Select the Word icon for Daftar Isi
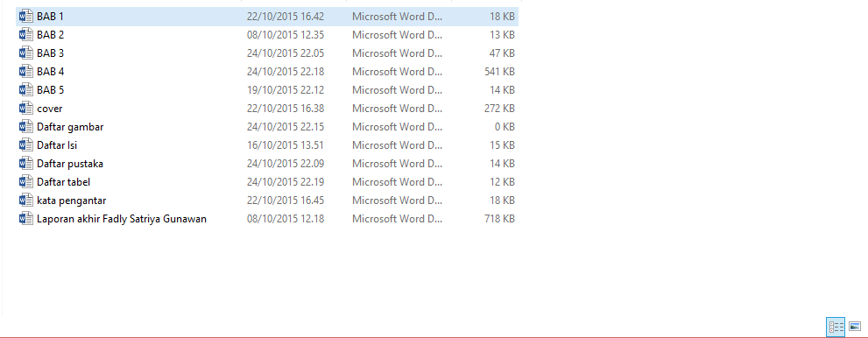Image resolution: width=868 pixels, height=338 pixels. pyautogui.click(x=26, y=145)
